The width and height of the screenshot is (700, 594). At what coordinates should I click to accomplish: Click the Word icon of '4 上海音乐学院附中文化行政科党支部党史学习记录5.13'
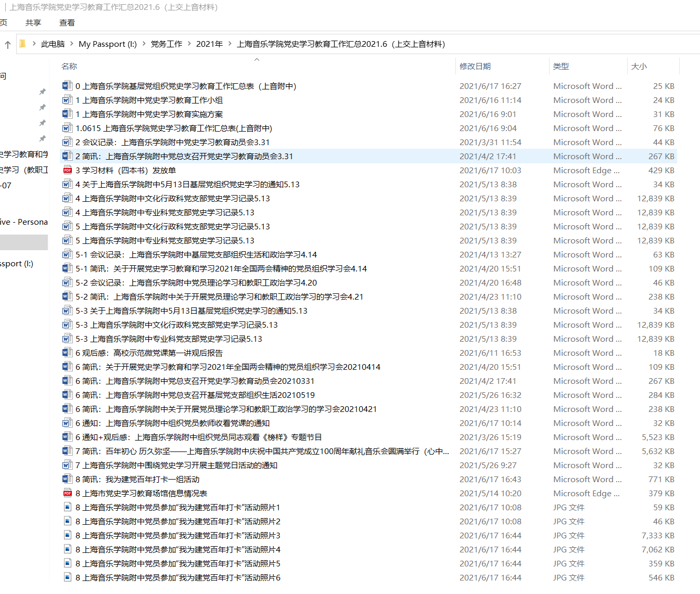click(x=67, y=198)
